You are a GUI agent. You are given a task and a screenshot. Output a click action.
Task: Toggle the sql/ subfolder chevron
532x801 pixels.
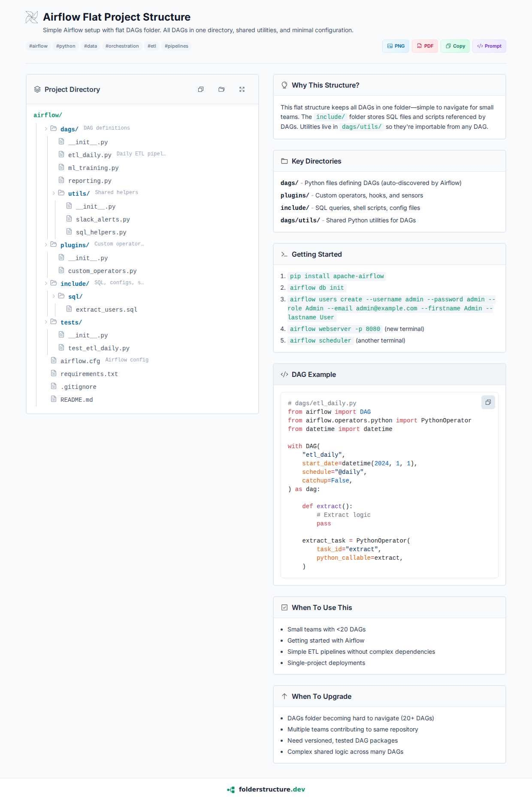click(x=54, y=296)
